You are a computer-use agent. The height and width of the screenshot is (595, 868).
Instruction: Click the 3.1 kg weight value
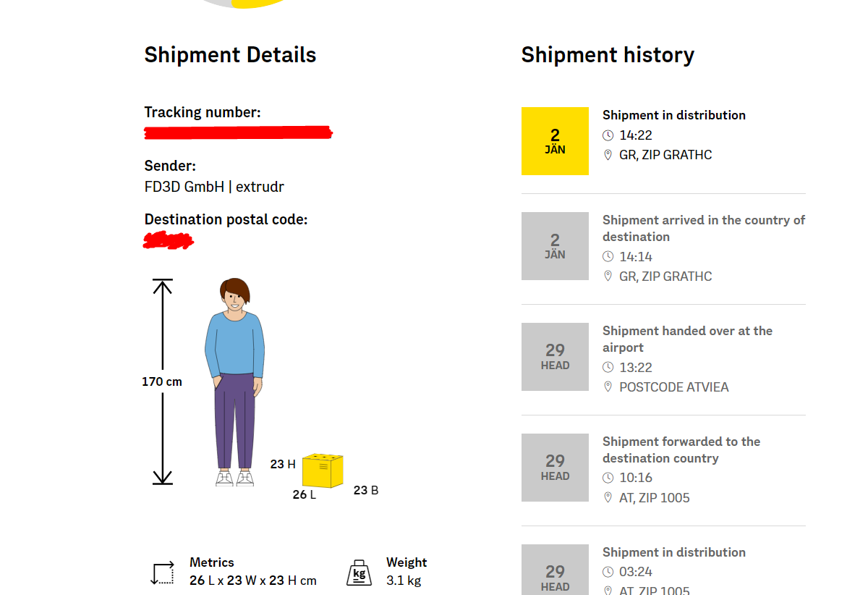tap(404, 581)
